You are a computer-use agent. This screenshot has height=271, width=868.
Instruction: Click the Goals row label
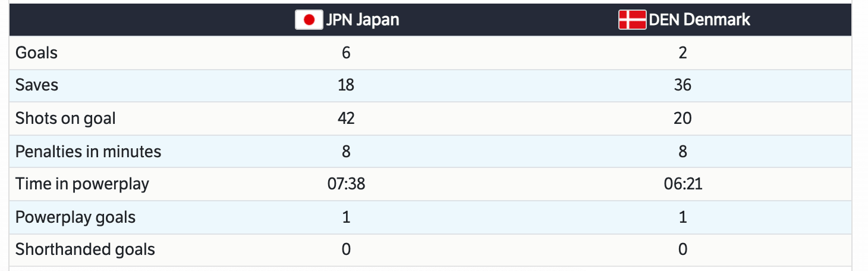(x=37, y=53)
